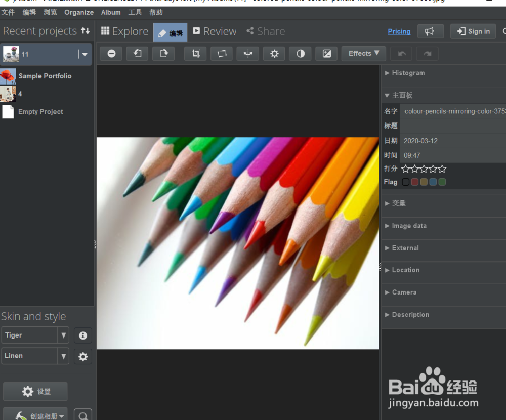Open the 设置 settings button

coord(35,392)
